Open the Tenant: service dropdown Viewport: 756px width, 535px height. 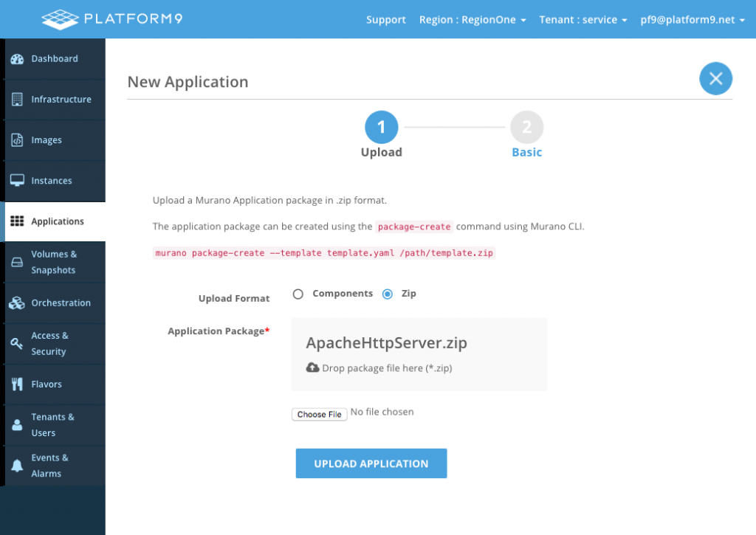pos(583,20)
